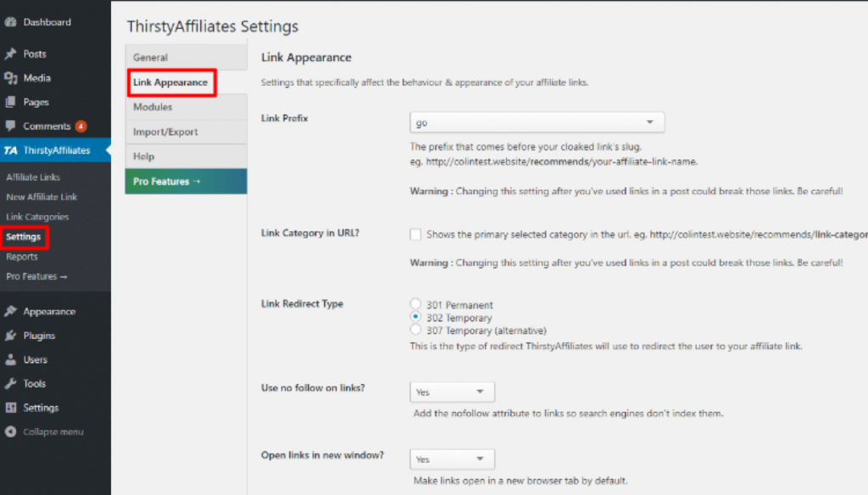Enable the Link Category in URL checkbox
Image resolution: width=868 pixels, height=495 pixels.
click(415, 234)
